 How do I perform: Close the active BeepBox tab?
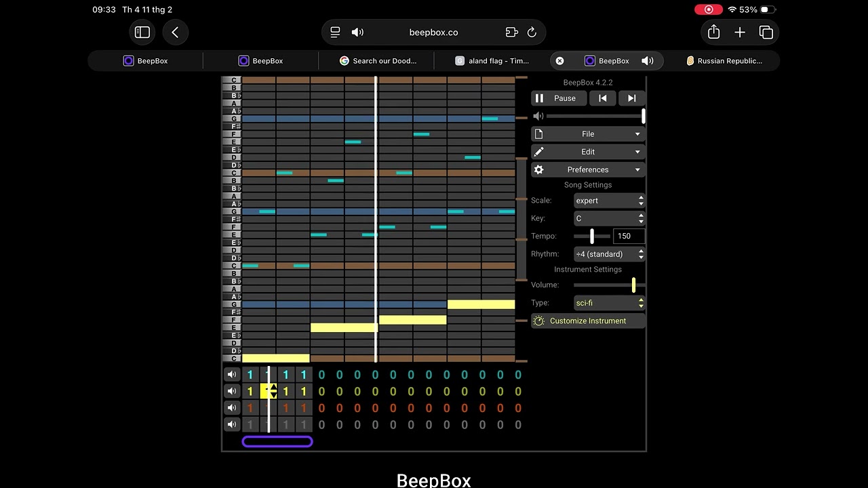point(559,61)
